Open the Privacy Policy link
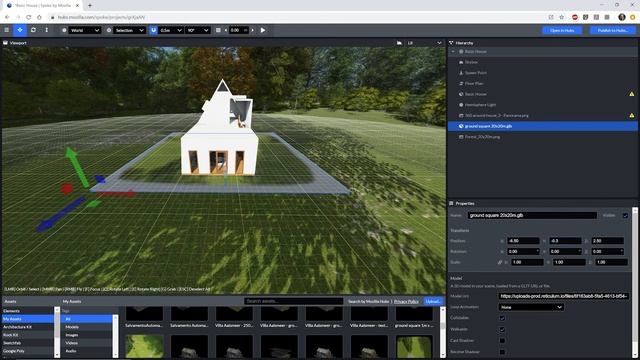 click(406, 301)
